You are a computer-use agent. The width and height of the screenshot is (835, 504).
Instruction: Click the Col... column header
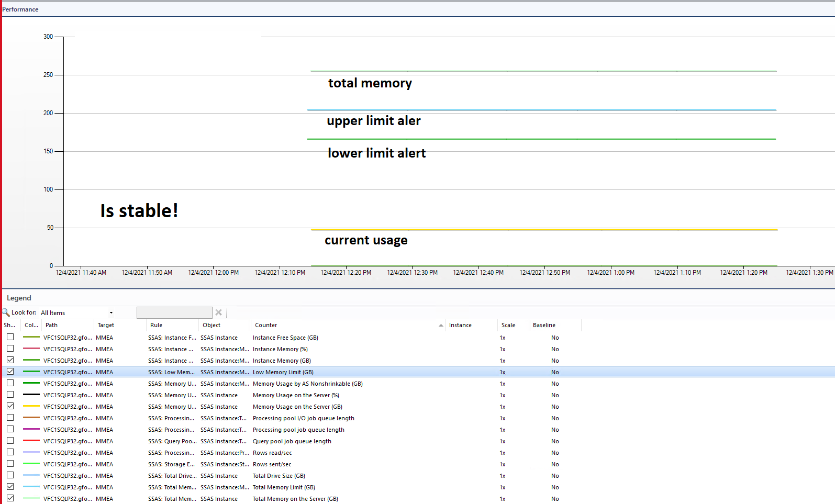[31, 325]
